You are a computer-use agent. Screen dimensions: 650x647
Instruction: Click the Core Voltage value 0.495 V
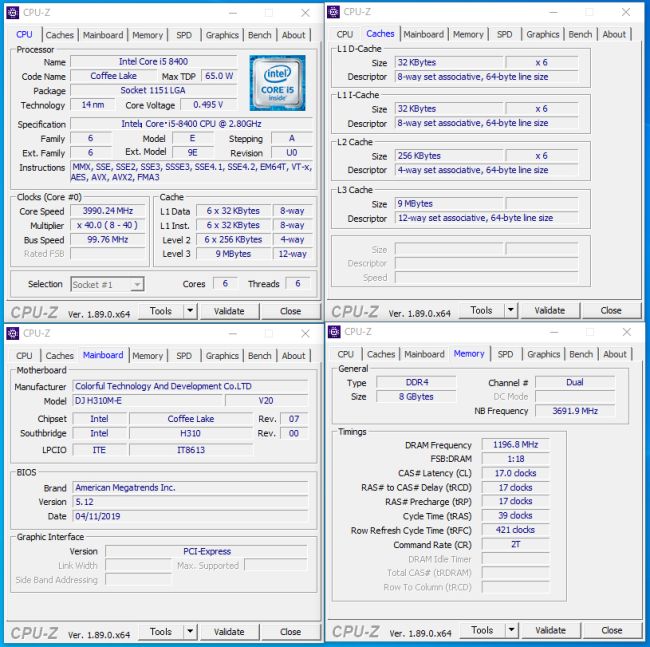tap(209, 104)
